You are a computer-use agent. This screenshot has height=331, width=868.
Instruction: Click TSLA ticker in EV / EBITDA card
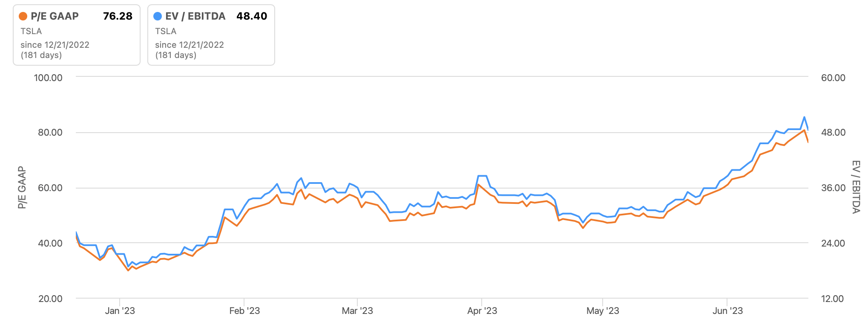(166, 31)
